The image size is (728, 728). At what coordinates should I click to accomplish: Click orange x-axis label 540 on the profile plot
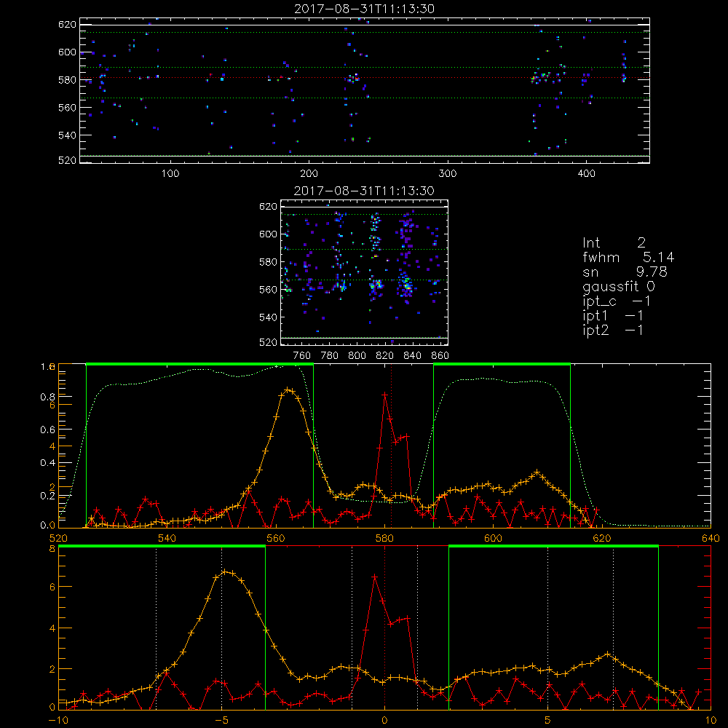click(x=167, y=538)
